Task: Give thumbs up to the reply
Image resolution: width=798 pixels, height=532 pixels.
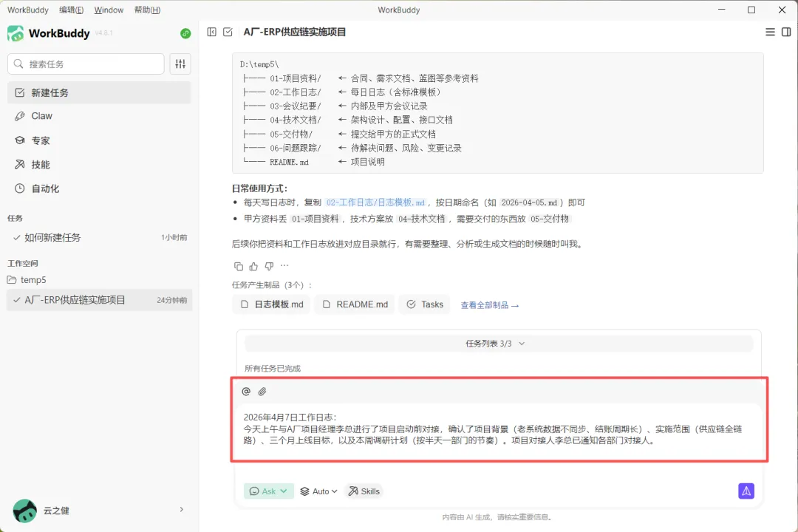Action: 253,266
